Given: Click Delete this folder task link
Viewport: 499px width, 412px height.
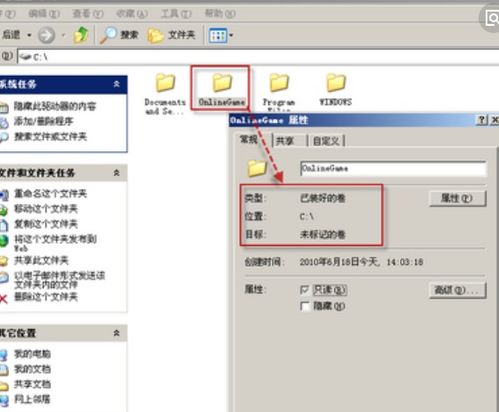Looking at the screenshot, I should (46, 297).
